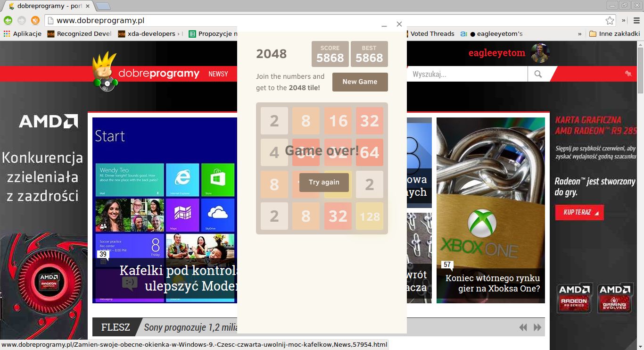
Task: Open the Inne zakładki bookmarks folder
Action: (615, 33)
